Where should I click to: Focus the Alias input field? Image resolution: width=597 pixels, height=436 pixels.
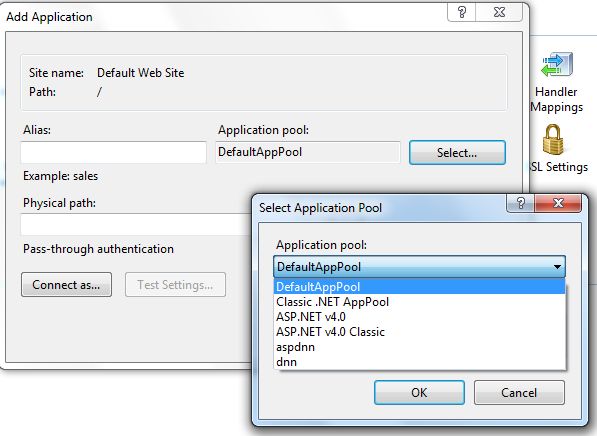[113, 152]
